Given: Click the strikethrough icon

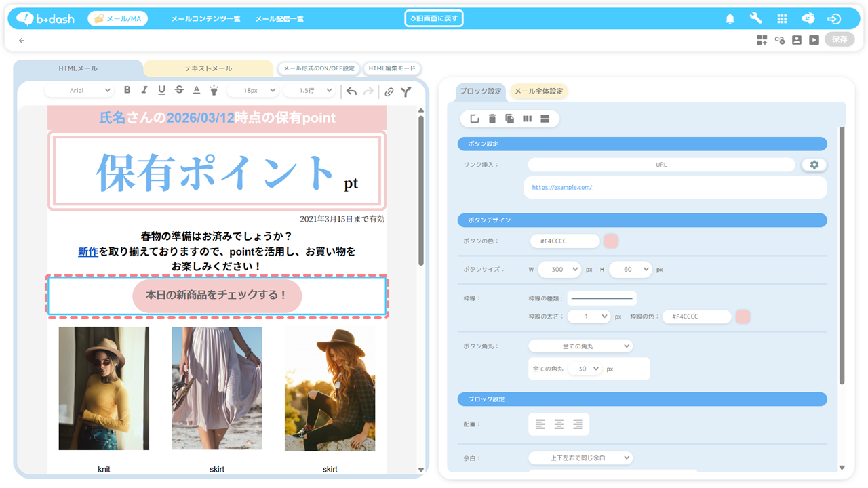Looking at the screenshot, I should 179,91.
